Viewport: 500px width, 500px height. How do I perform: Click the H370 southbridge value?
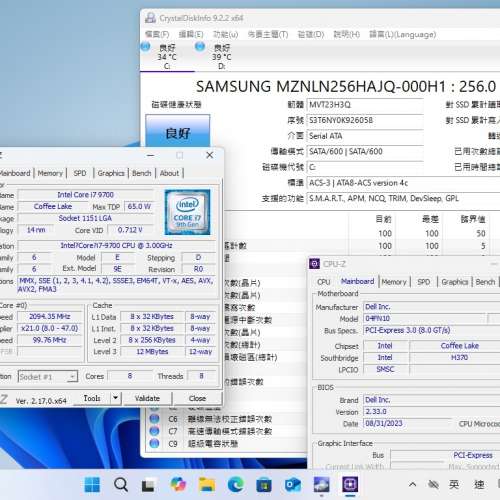(459, 358)
